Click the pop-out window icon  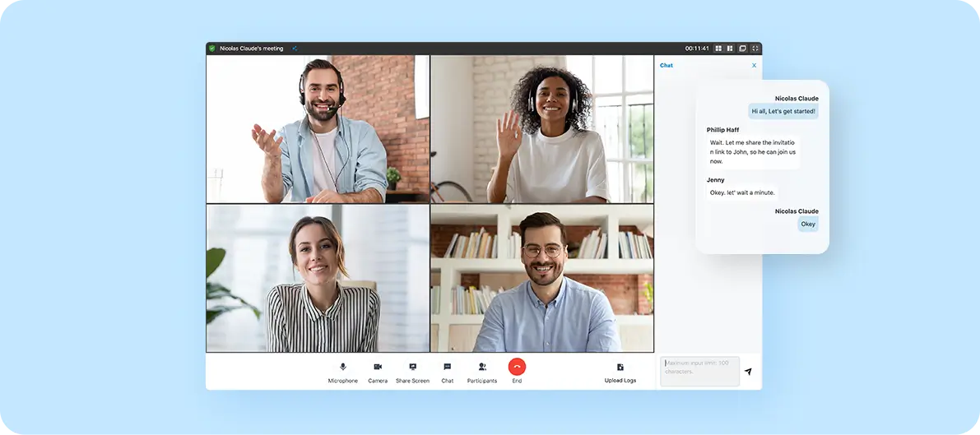(x=742, y=49)
